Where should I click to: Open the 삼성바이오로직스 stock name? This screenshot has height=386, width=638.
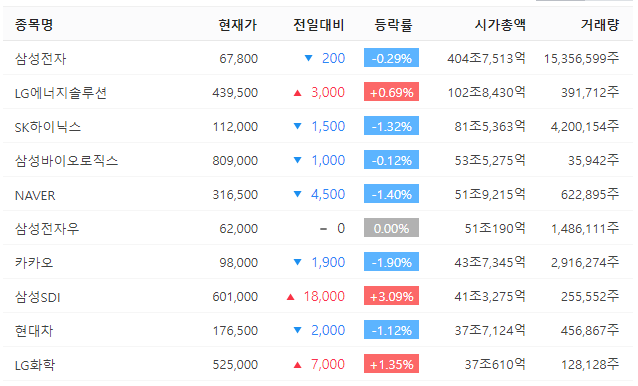pos(66,161)
